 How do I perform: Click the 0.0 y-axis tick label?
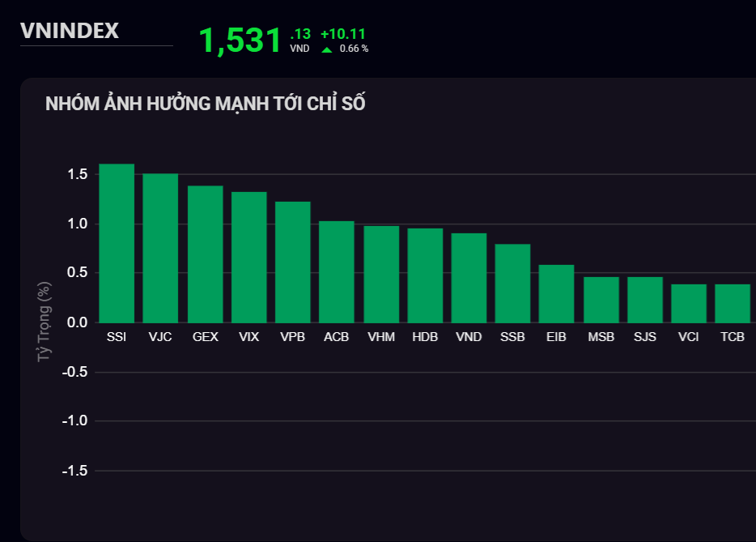click(x=78, y=322)
